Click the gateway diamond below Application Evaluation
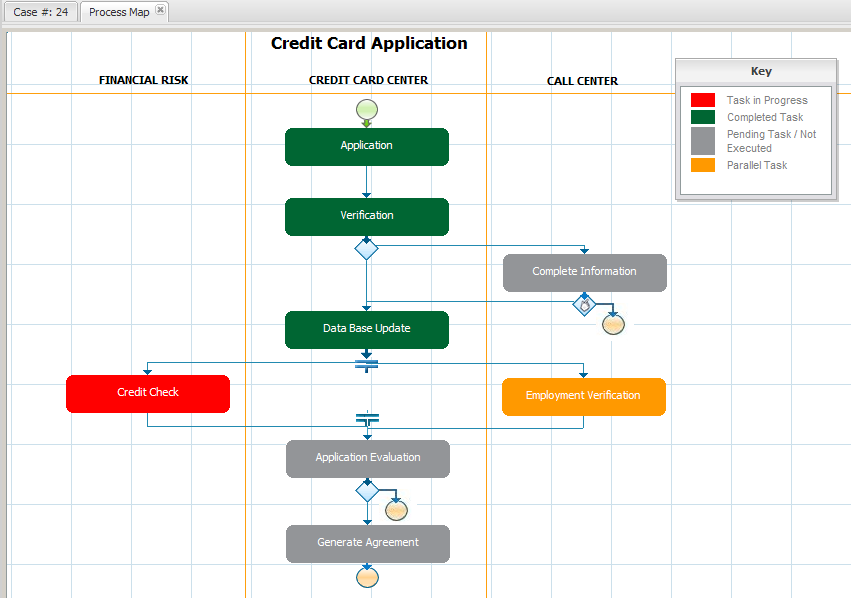 point(367,491)
